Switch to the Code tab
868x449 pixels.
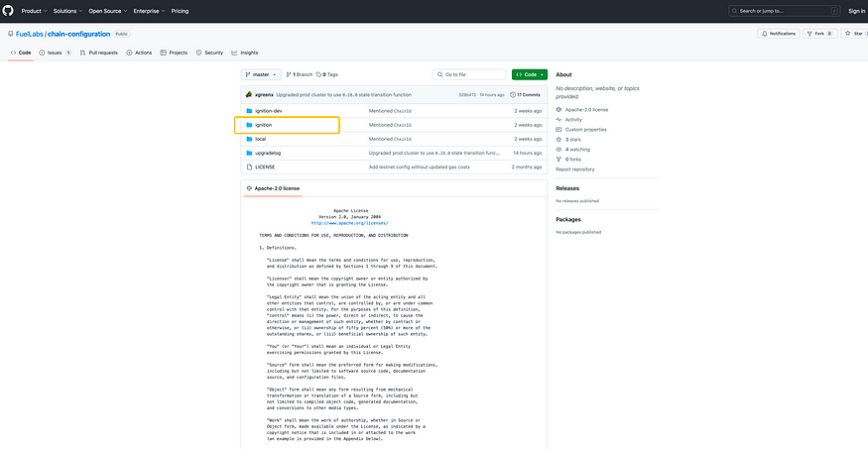[21, 53]
